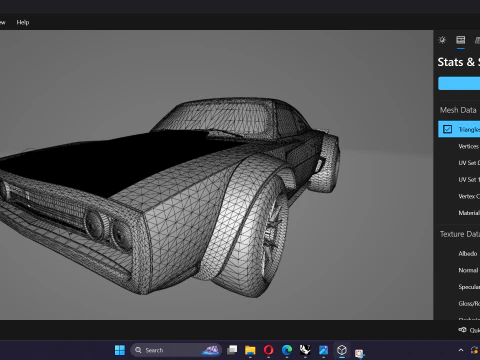Screen dimensions: 480x360
Task: Select the Stats & Shading panel icon
Action: tap(461, 40)
